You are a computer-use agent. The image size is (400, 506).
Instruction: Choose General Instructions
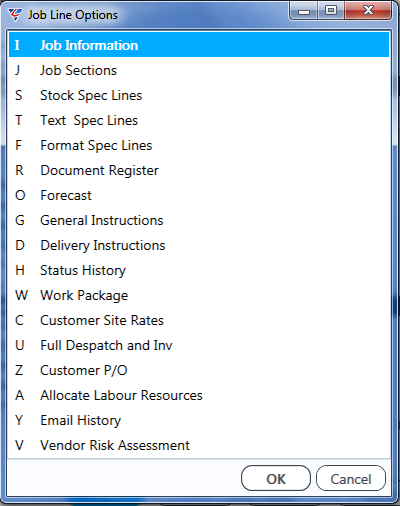[x=199, y=220]
